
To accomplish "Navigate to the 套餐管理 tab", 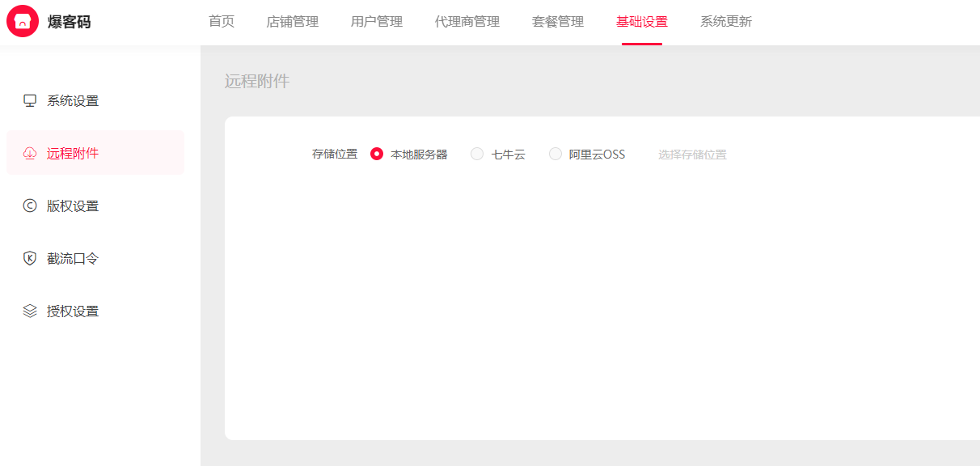I will coord(558,22).
